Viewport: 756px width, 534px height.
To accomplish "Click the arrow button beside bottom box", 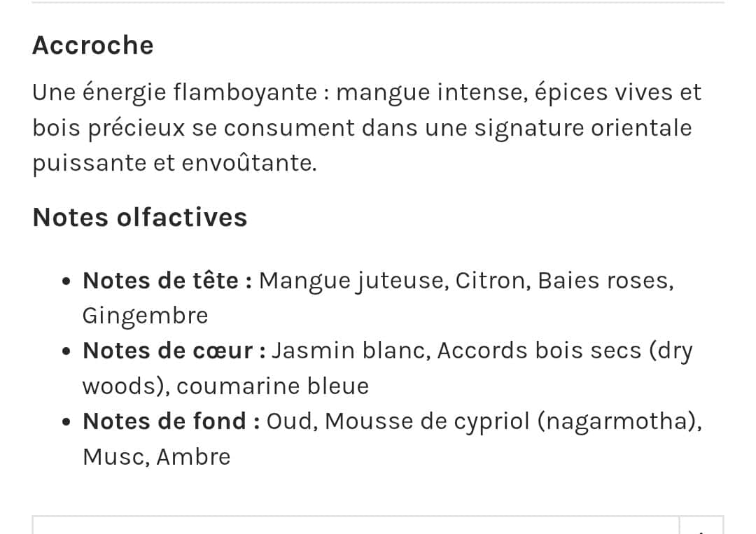I will click(702, 526).
